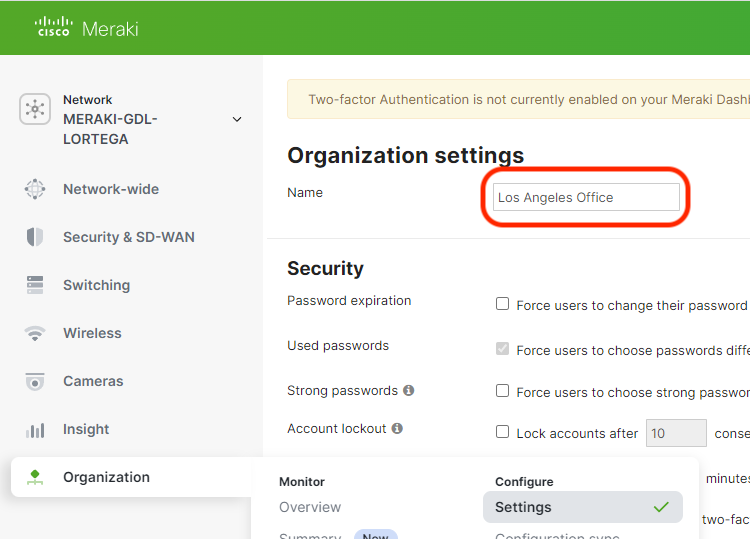Viewport: 750px width, 539px height.
Task: Click the Organization tree icon
Action: tap(35, 477)
